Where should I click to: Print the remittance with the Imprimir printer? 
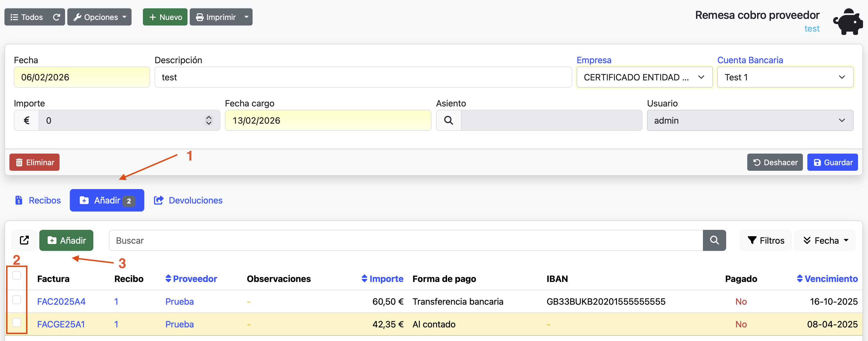216,17
